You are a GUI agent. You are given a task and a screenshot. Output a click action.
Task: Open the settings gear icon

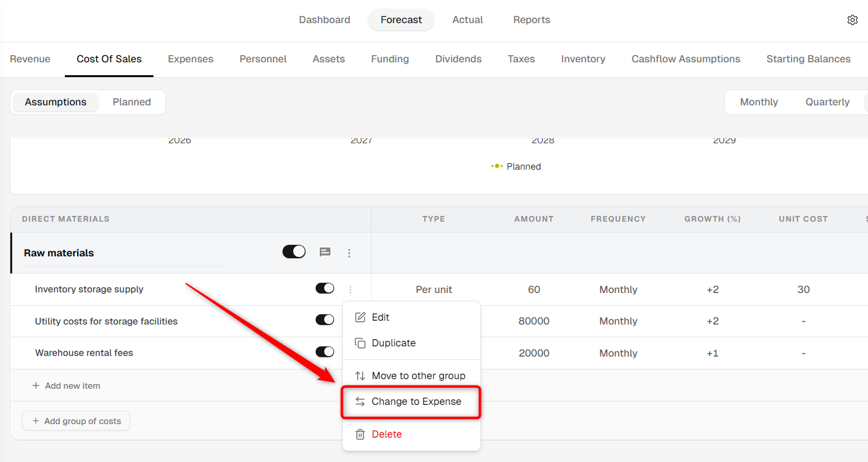853,20
